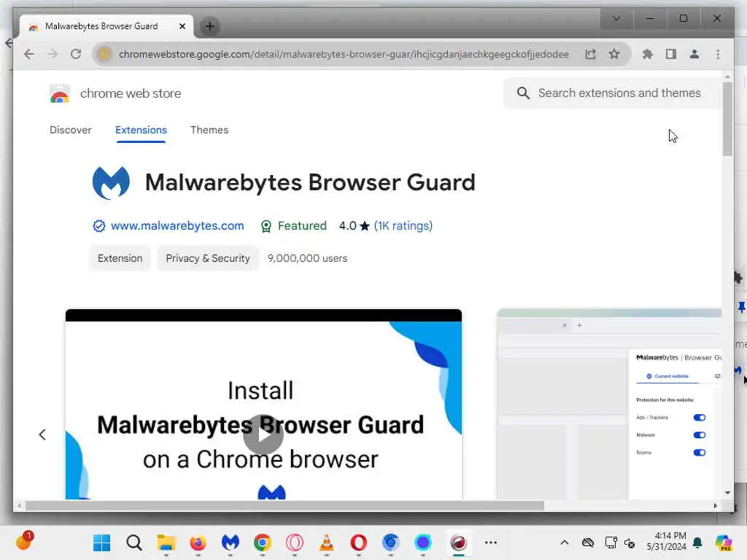This screenshot has width=747, height=560.
Task: Open the widgets icon with red badge
Action: coord(24,541)
